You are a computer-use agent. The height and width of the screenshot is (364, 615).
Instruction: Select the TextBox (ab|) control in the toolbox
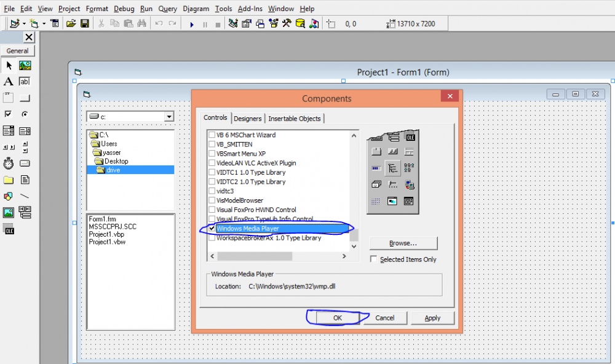tap(25, 82)
